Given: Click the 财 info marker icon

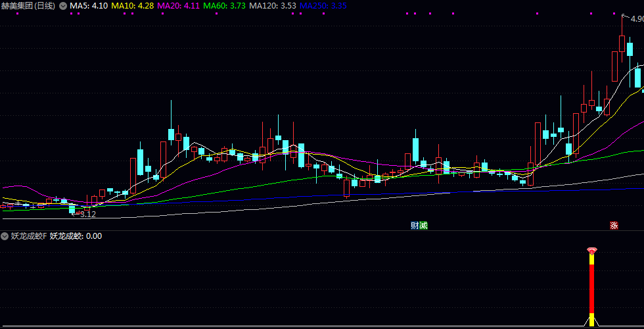Looking at the screenshot, I should (415, 225).
